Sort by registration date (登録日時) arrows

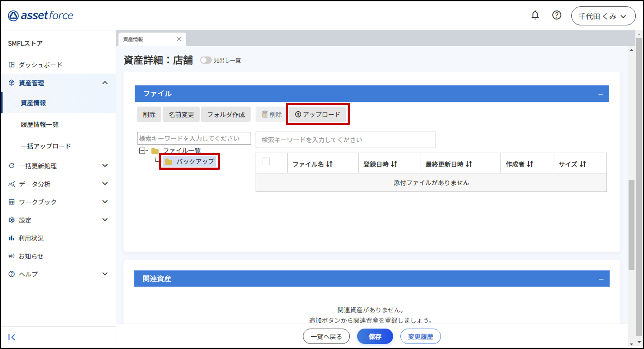(x=394, y=164)
